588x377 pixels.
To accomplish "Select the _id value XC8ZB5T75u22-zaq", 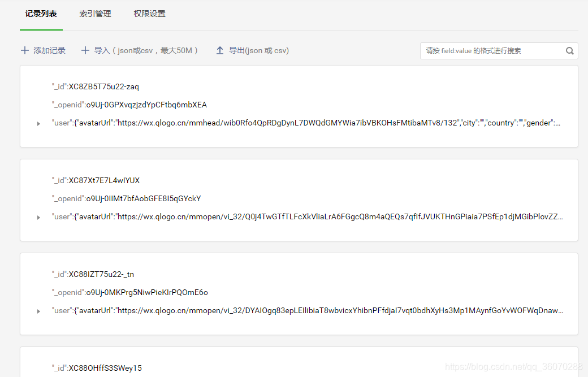I will 103,86.
